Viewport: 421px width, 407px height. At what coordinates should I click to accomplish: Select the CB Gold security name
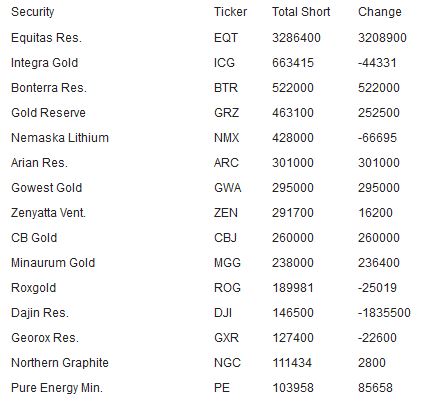(x=34, y=238)
